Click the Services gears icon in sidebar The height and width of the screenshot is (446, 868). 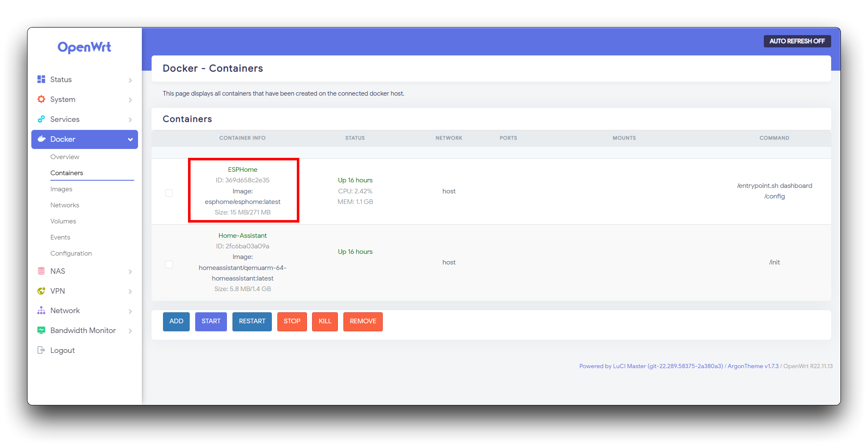point(41,119)
